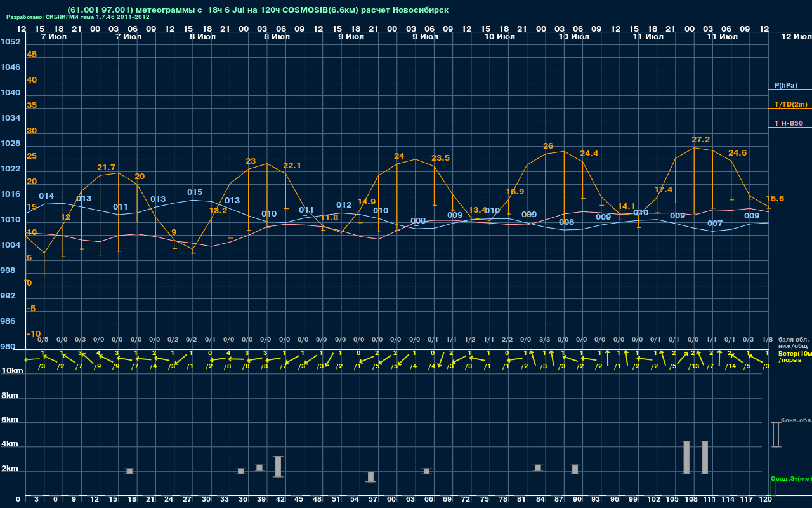Click the 16.9 temperature label

[515, 192]
